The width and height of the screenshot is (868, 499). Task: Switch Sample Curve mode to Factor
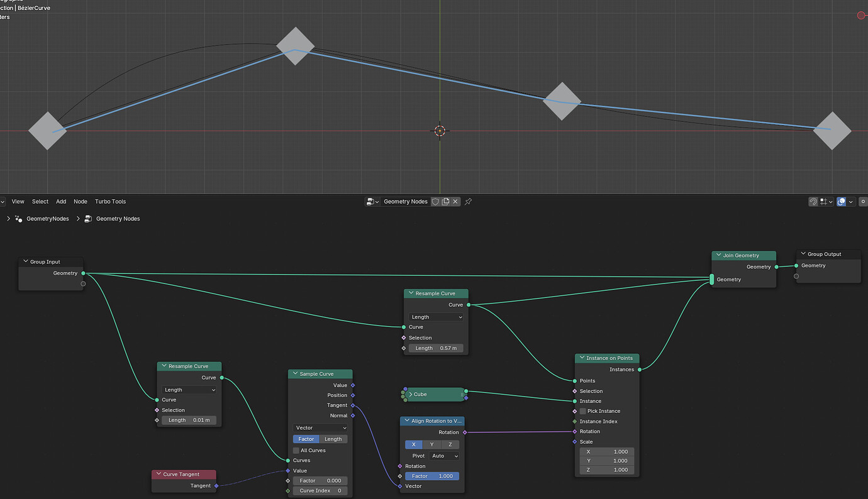[x=306, y=439]
